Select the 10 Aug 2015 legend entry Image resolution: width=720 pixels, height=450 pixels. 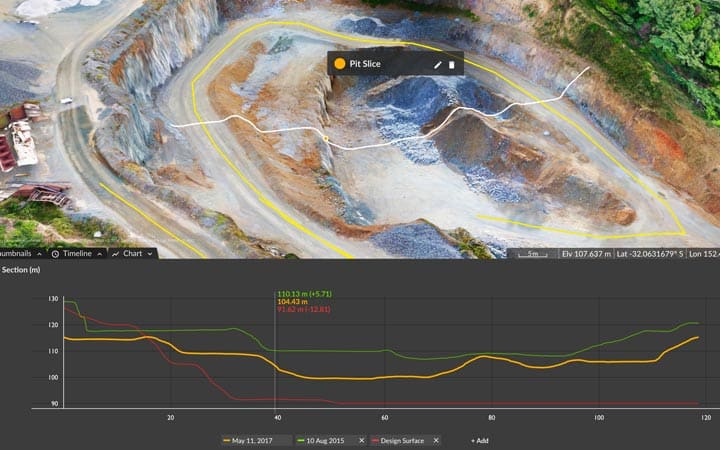tap(331, 440)
